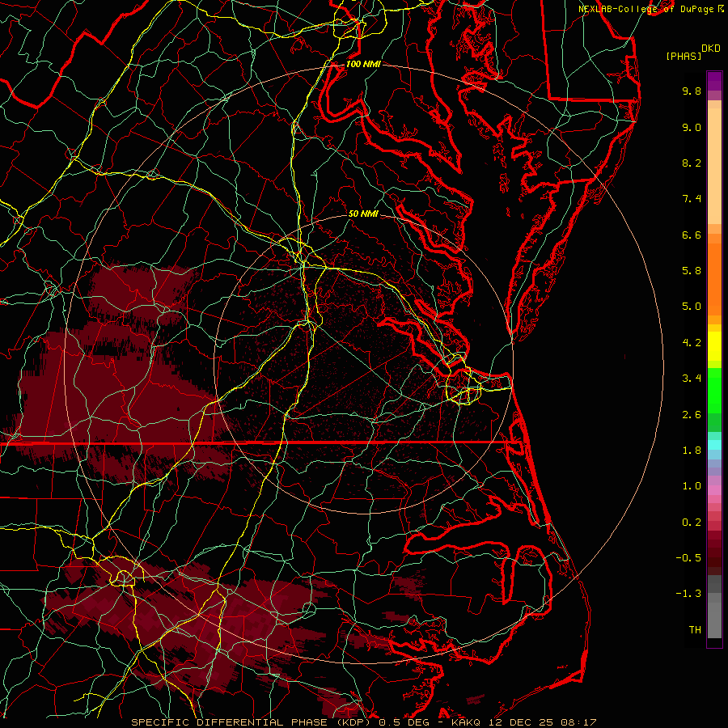Click the 9.8 value on color scale
728x728 pixels.
pyautogui.click(x=692, y=91)
